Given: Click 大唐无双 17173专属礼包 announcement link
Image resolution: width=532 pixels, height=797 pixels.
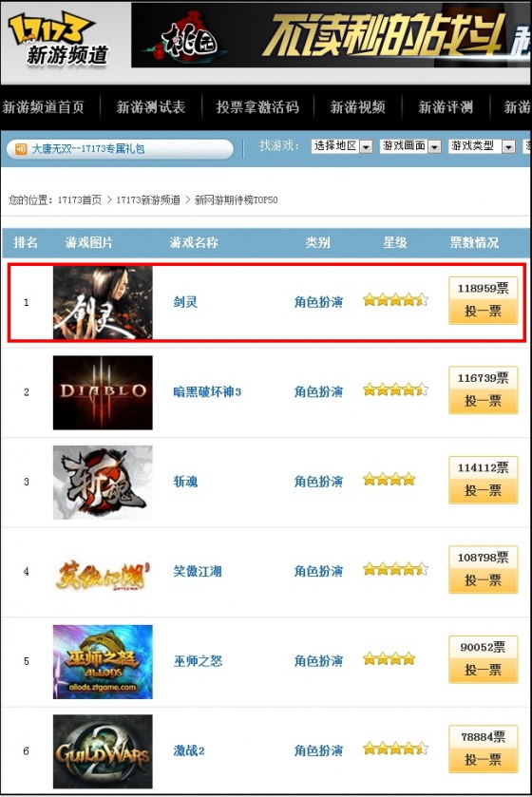Looking at the screenshot, I should 88,149.
